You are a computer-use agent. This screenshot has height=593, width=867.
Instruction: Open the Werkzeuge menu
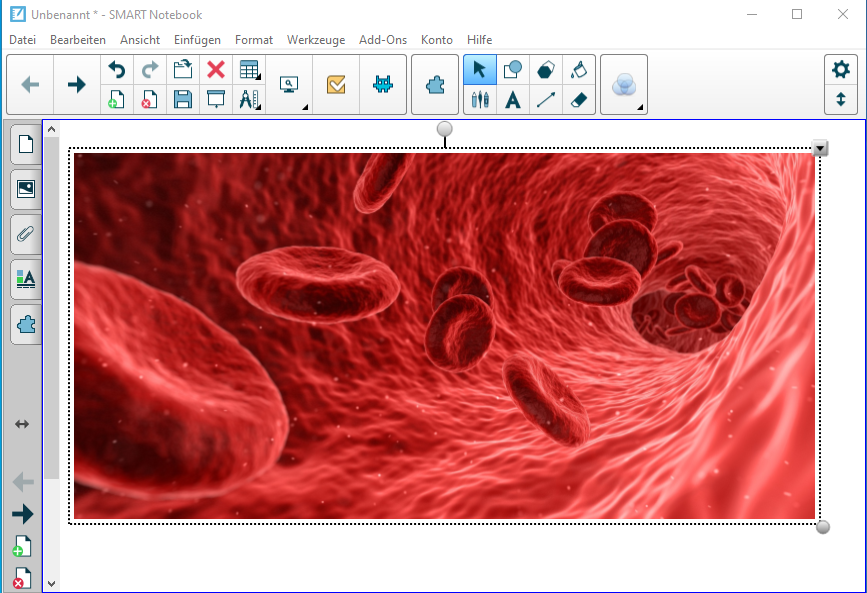[x=315, y=40]
